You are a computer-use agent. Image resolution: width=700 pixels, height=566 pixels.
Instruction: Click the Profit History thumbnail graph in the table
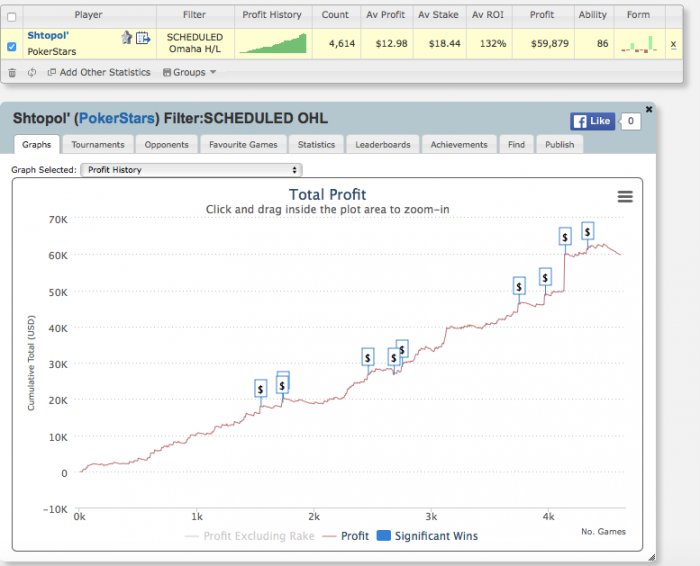pyautogui.click(x=273, y=43)
